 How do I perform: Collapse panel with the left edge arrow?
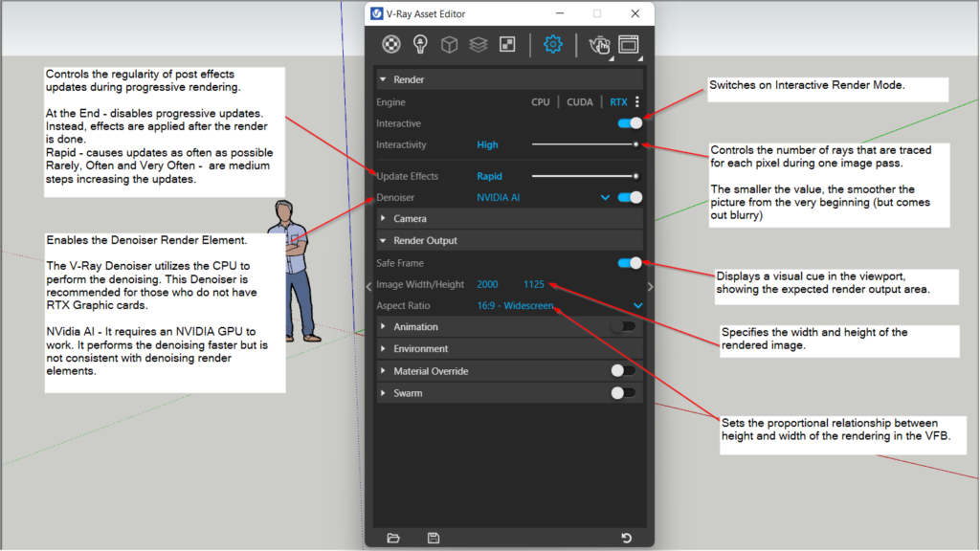coord(368,287)
